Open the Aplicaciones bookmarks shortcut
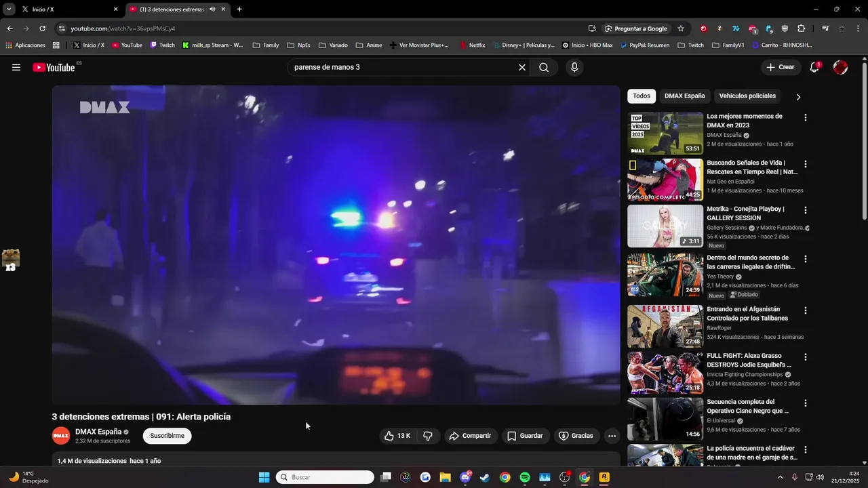Image resolution: width=868 pixels, height=488 pixels. click(26, 45)
